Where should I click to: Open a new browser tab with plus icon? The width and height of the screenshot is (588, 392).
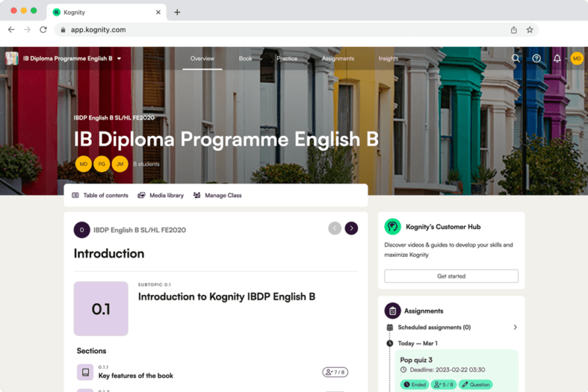pos(177,12)
